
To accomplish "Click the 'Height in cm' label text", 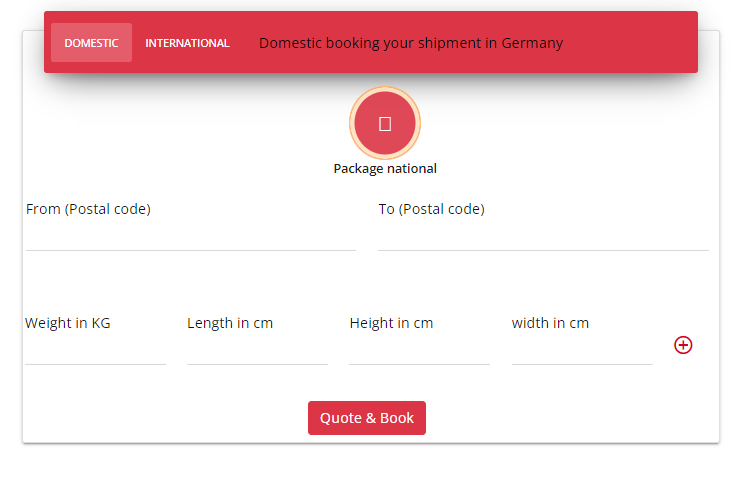I will pyautogui.click(x=391, y=323).
